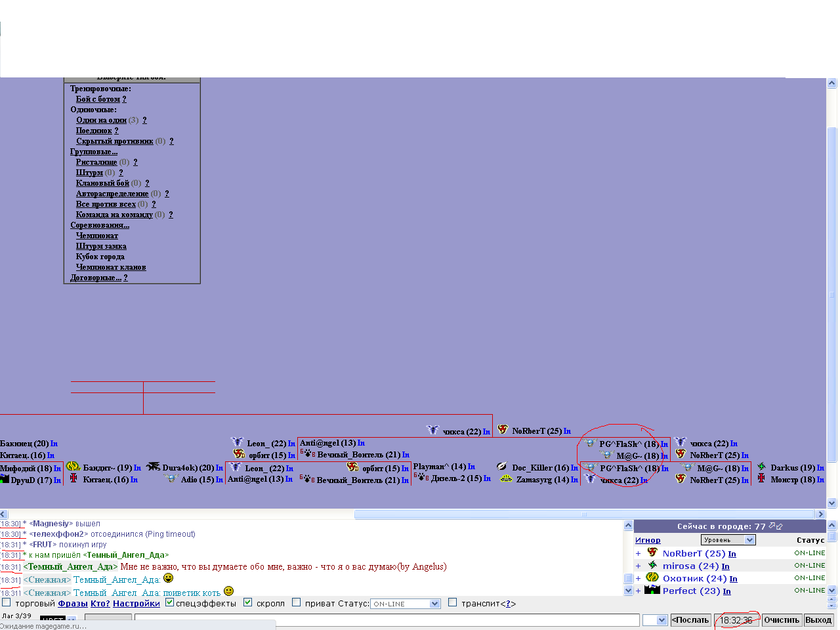The image size is (840, 630).
Task: Click the clan icon beside Zamasyrg (14)
Action: tap(506, 479)
